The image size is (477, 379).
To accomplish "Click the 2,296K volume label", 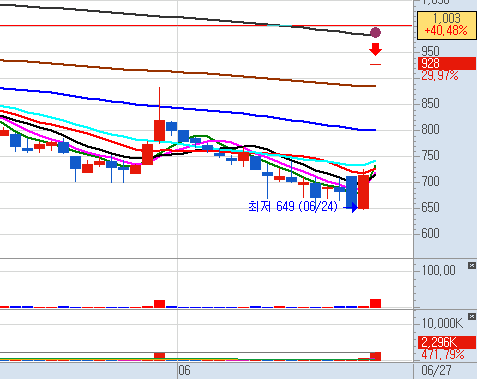I will [447, 342].
